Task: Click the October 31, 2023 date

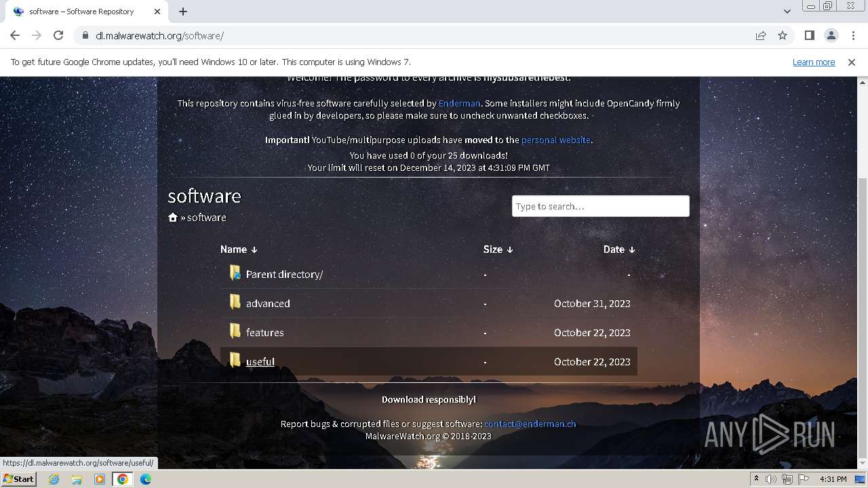Action: pyautogui.click(x=592, y=303)
